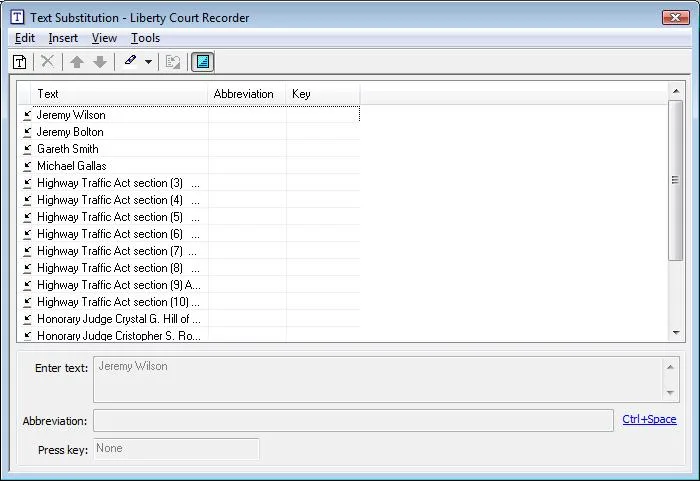Click the list vertical scrollbar thumb
The image size is (700, 481).
tap(676, 180)
